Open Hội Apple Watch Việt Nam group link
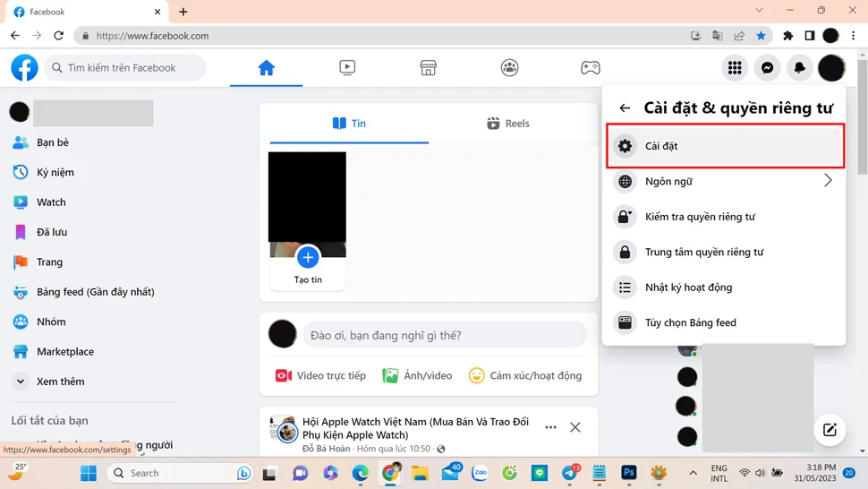This screenshot has height=489, width=868. (415, 428)
